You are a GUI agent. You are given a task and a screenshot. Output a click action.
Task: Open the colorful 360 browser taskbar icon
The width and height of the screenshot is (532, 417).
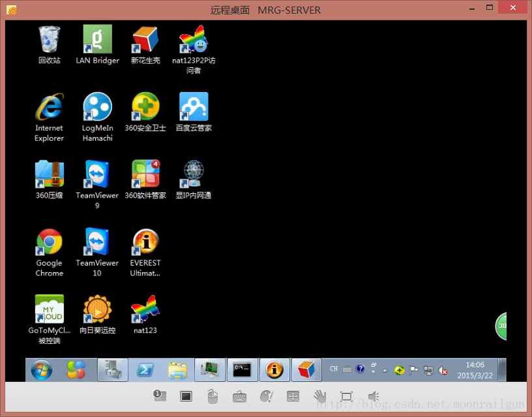76,370
